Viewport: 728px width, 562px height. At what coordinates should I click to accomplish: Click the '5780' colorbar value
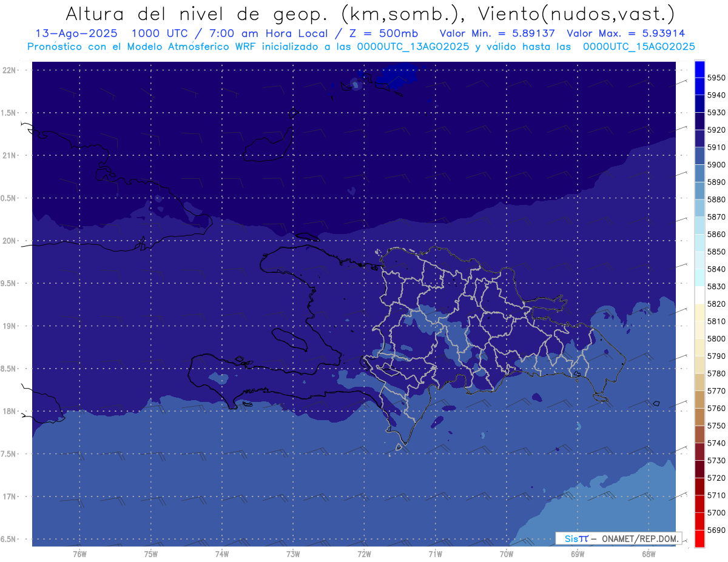(716, 373)
